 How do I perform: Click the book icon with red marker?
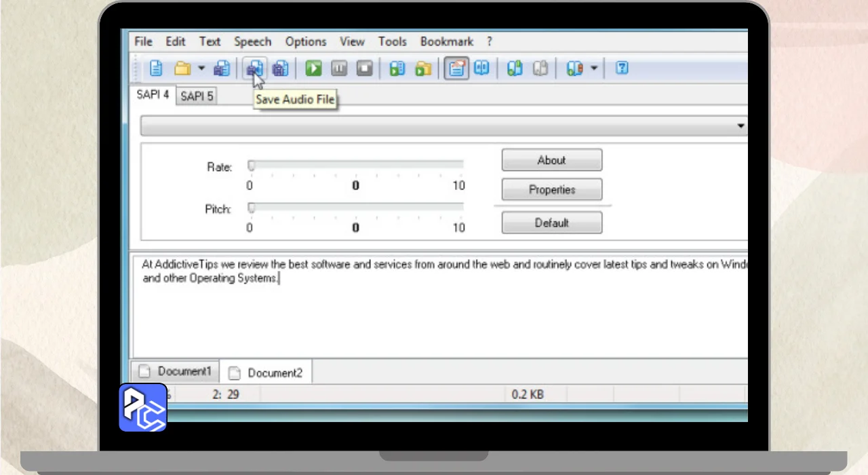(x=574, y=68)
